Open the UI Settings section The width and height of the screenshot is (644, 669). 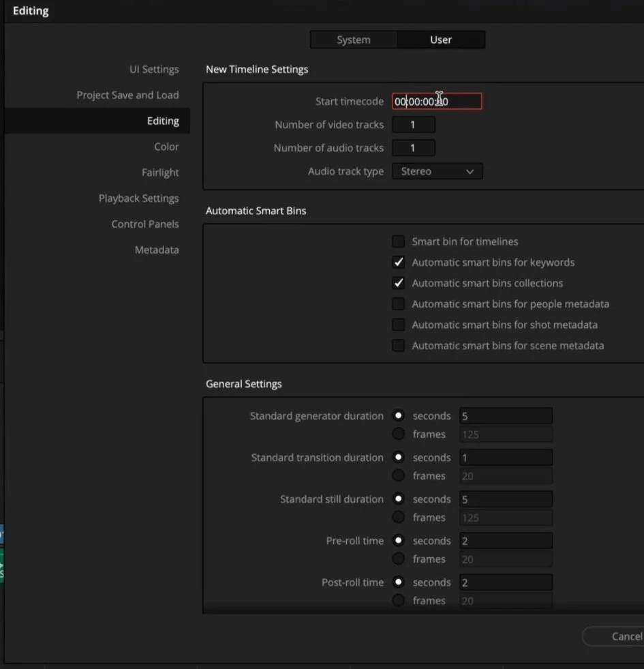(154, 69)
